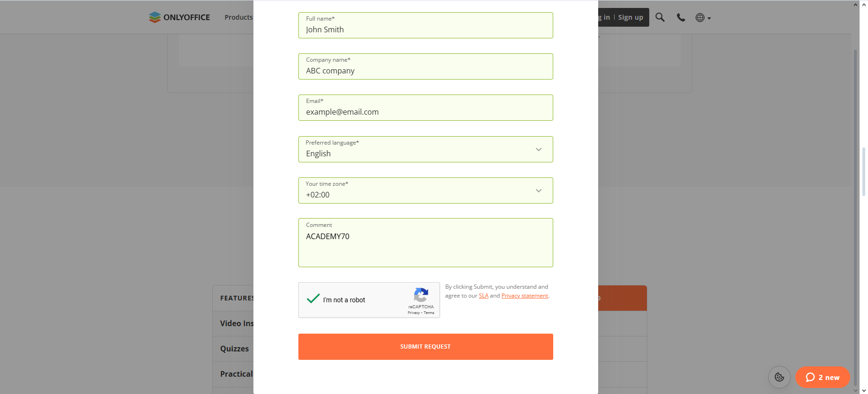Expand the Your time zone dropdown
The width and height of the screenshot is (868, 394).
click(x=425, y=190)
